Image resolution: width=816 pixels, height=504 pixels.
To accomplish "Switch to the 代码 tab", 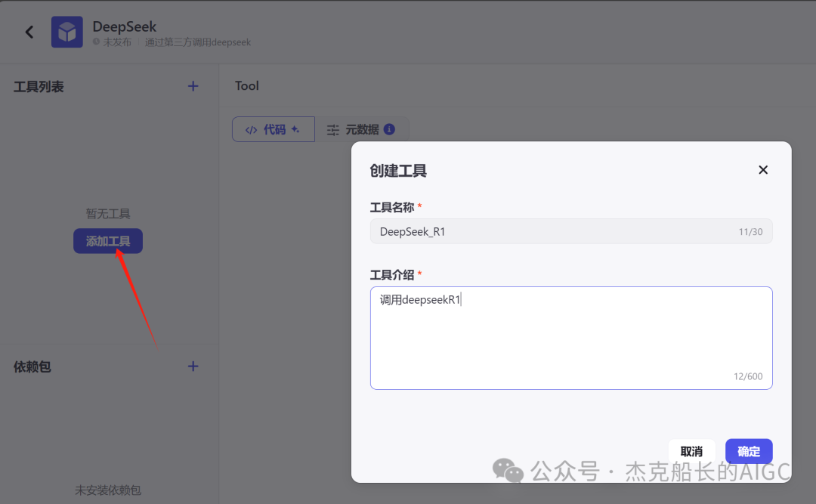I will 274,129.
